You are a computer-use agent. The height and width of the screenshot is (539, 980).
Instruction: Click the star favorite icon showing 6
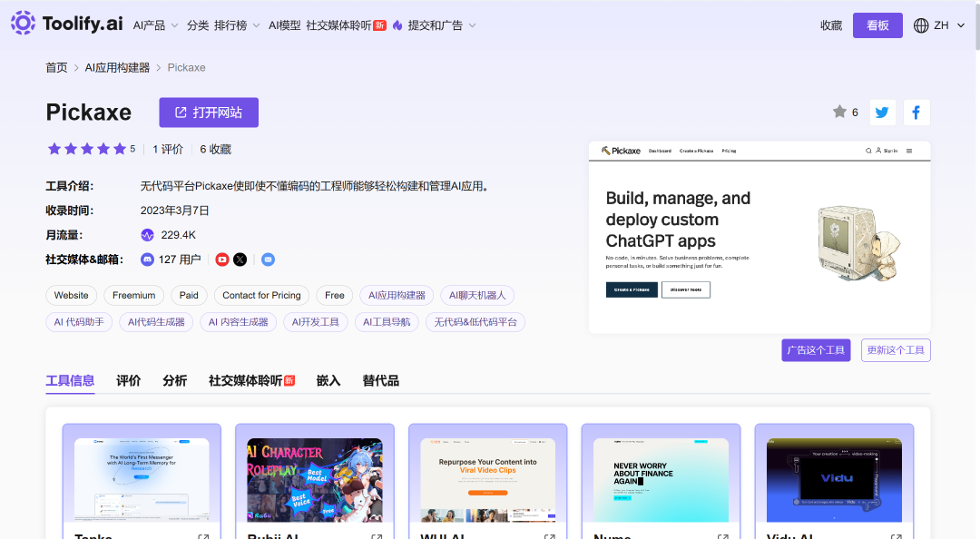[839, 112]
